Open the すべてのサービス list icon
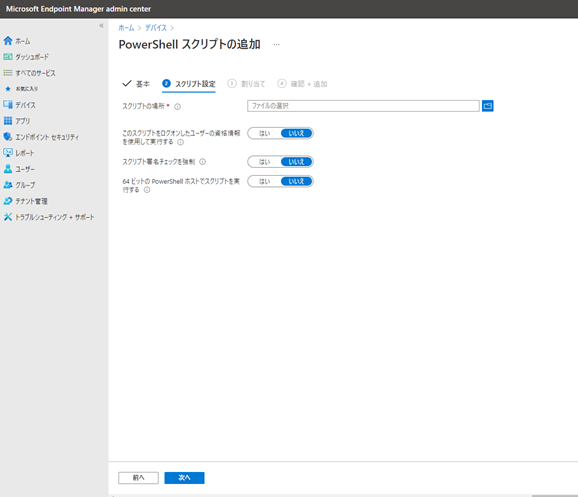 coord(8,73)
